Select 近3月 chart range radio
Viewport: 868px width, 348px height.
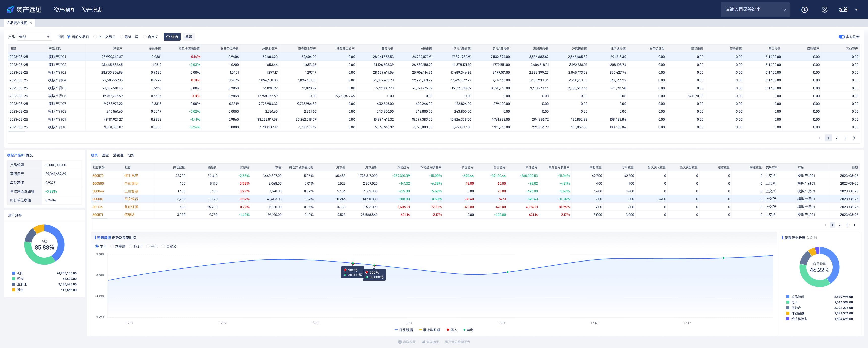131,246
